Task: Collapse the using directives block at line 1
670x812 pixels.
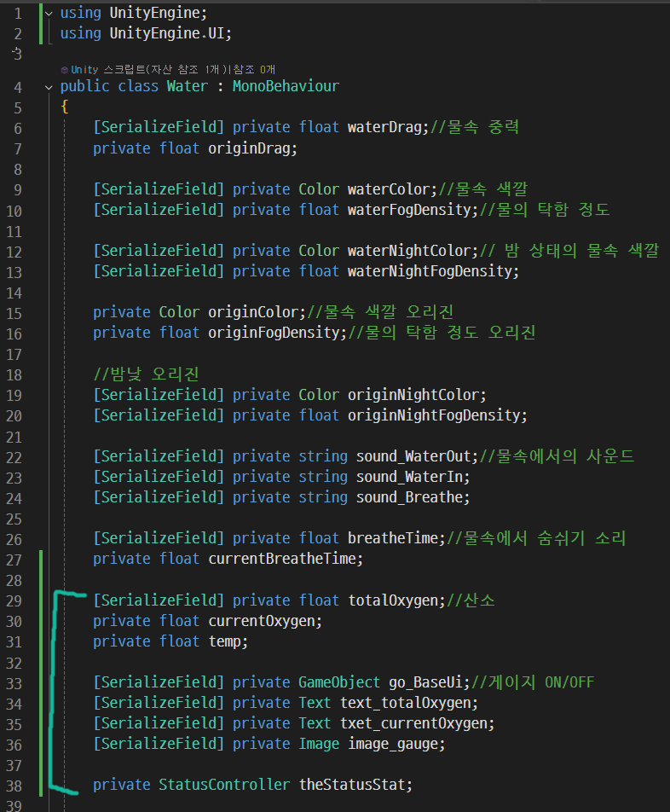Action: point(49,14)
